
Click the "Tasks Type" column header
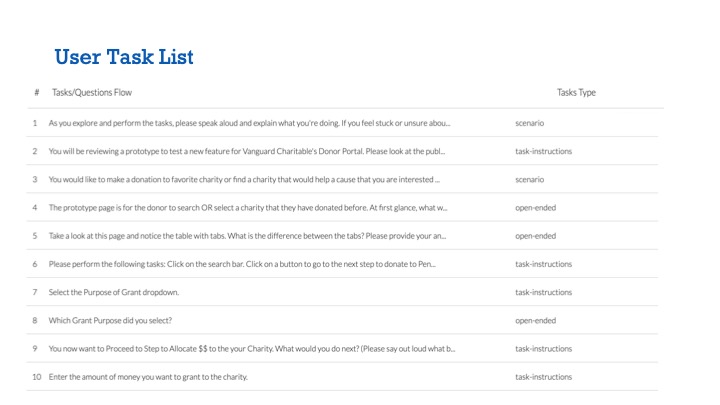click(575, 93)
